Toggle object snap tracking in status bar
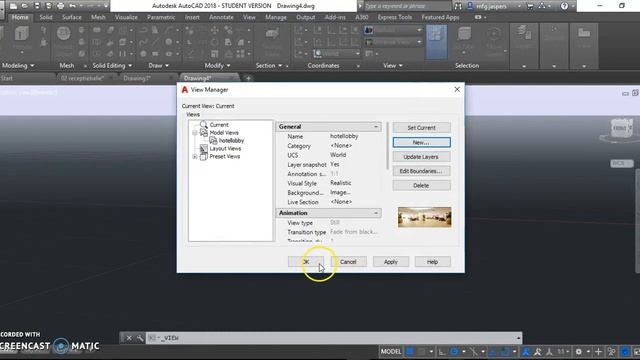 coord(493,351)
